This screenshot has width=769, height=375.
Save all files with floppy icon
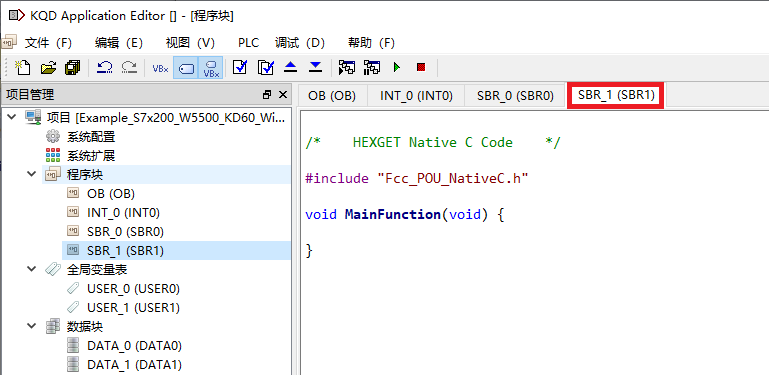[73, 68]
